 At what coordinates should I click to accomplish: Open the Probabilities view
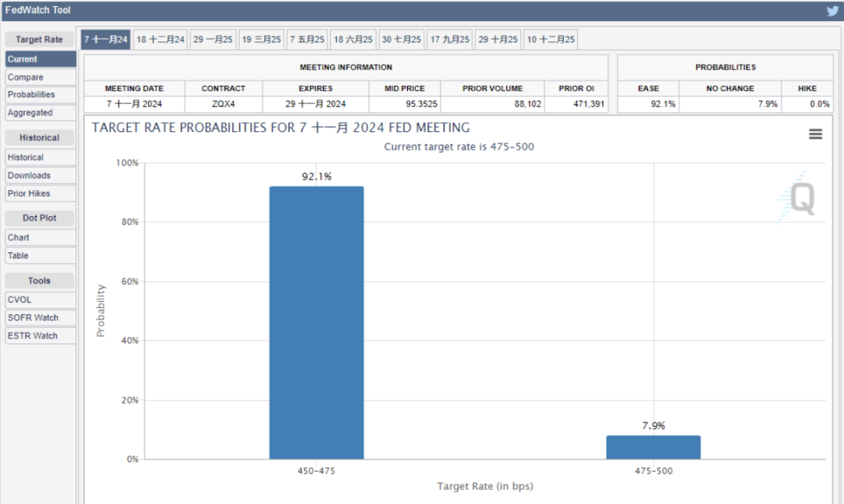pyautogui.click(x=41, y=94)
